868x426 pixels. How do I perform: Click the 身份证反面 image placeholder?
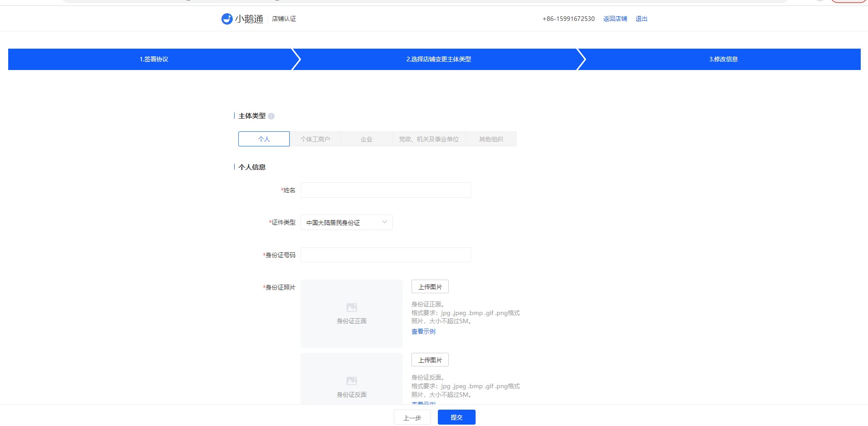click(x=351, y=378)
